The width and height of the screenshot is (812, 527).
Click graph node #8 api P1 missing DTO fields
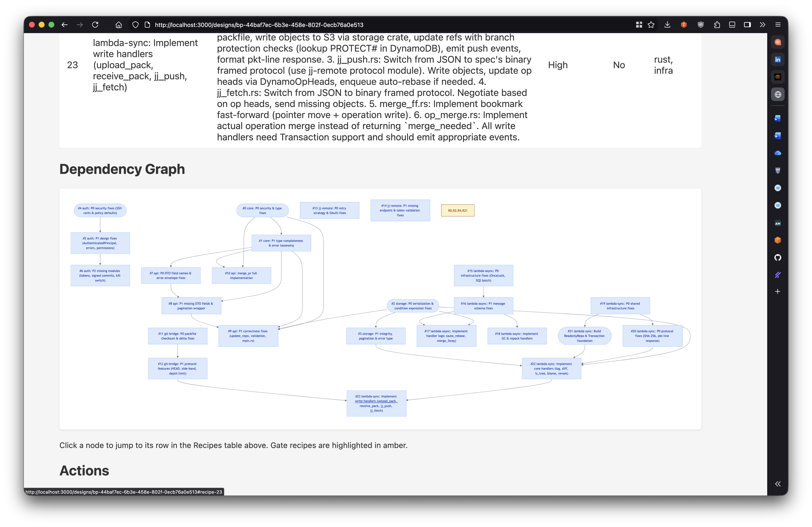tap(191, 306)
